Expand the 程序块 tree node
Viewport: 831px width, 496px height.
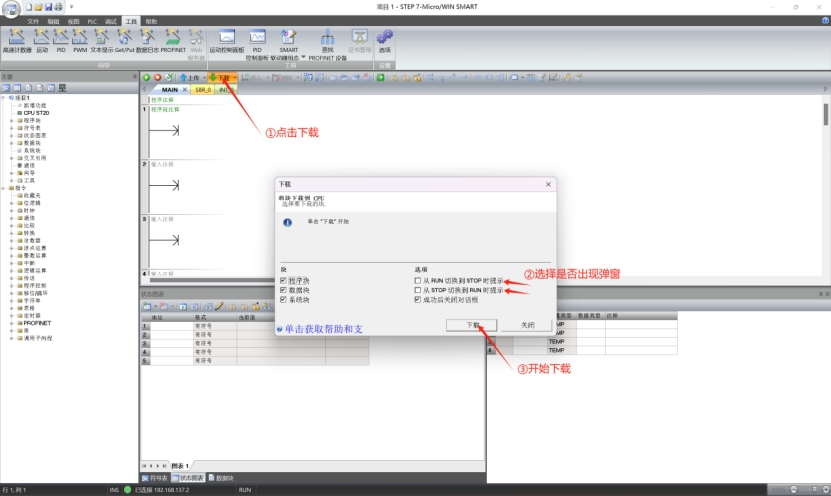[11, 120]
